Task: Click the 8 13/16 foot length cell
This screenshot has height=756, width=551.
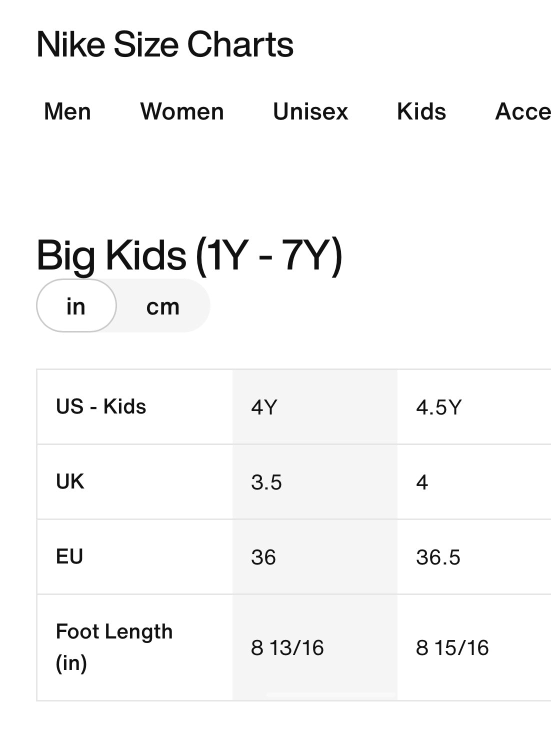Action: [x=315, y=647]
